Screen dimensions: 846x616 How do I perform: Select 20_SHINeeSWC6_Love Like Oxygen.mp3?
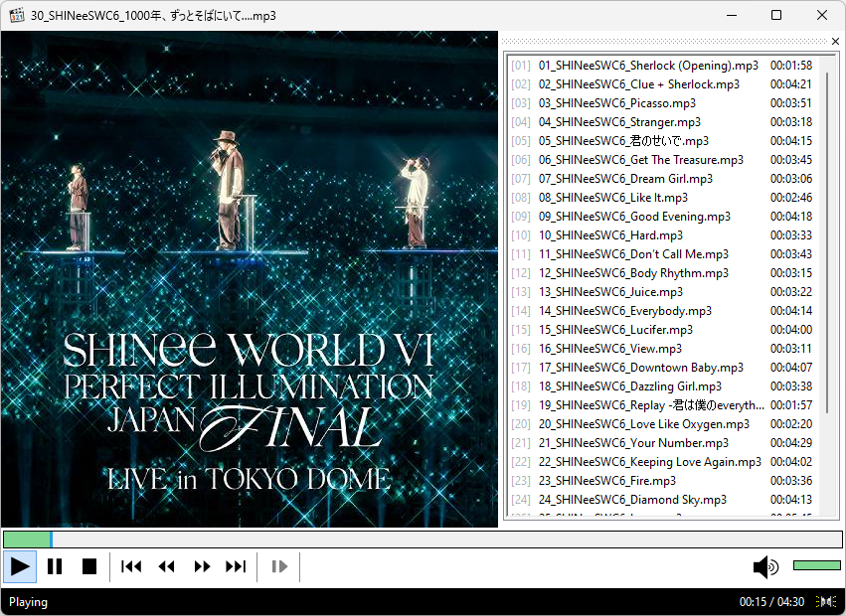click(x=662, y=424)
